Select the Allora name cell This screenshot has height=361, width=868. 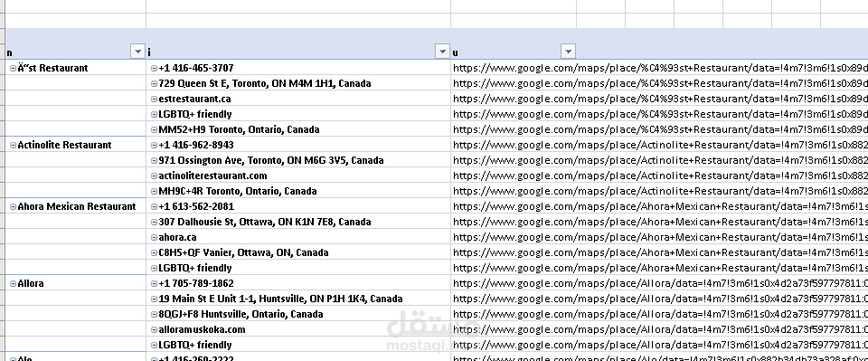click(x=75, y=283)
